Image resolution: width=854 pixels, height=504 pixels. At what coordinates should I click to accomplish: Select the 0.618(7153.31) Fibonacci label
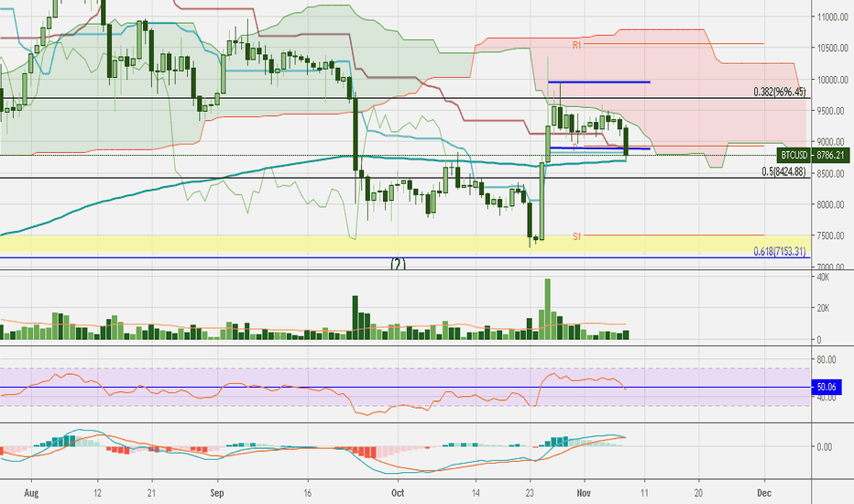(x=780, y=251)
